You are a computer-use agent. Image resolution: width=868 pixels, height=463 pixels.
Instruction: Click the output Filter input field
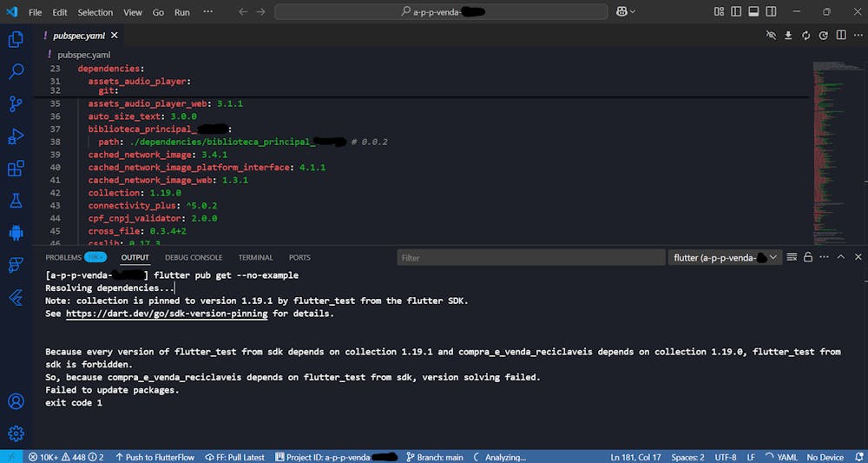531,258
